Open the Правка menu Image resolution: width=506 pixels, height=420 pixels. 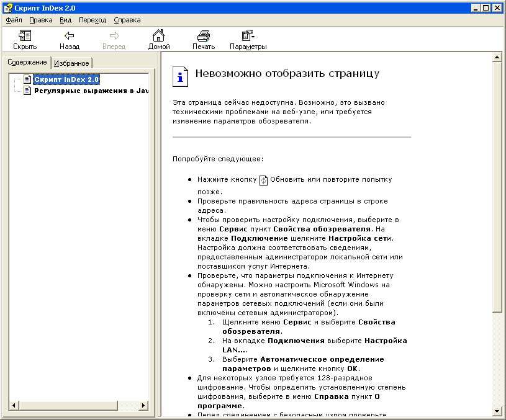[x=40, y=20]
